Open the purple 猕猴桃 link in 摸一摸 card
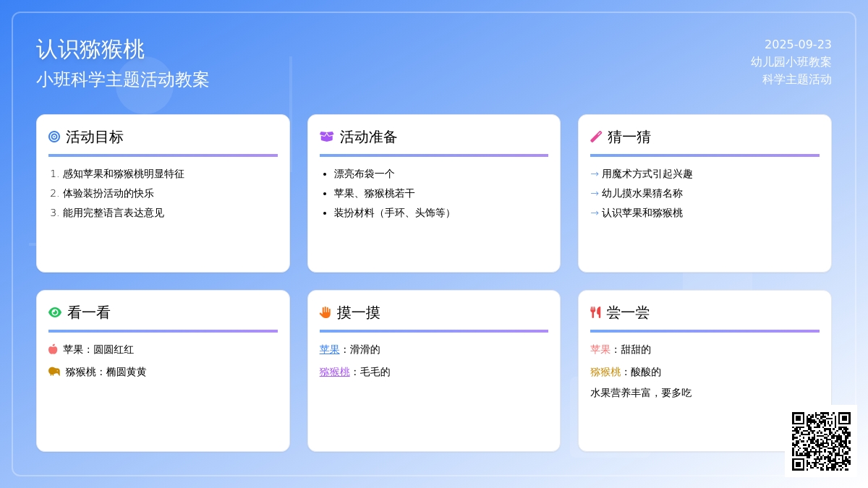Screen dimensions: 868x488 coord(334,372)
